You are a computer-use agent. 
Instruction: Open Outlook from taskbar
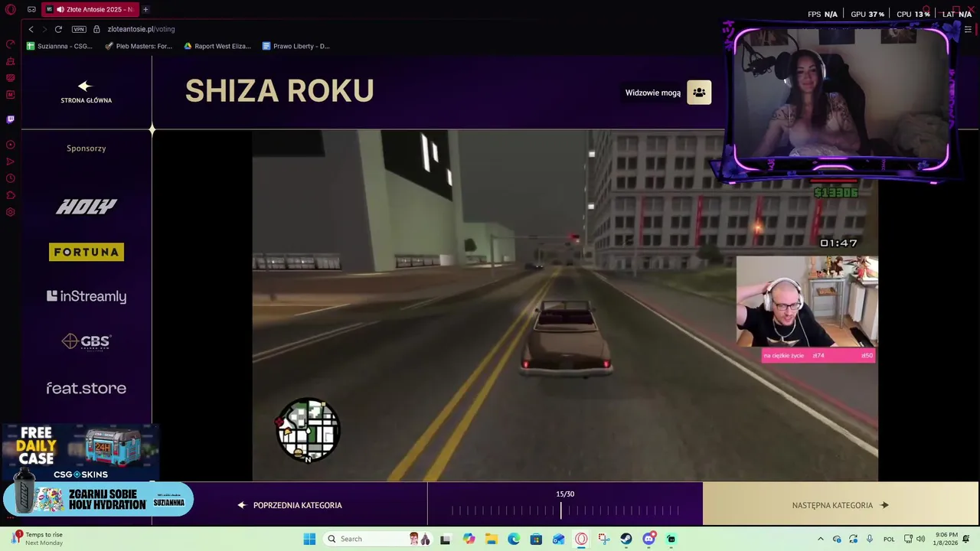(x=559, y=539)
